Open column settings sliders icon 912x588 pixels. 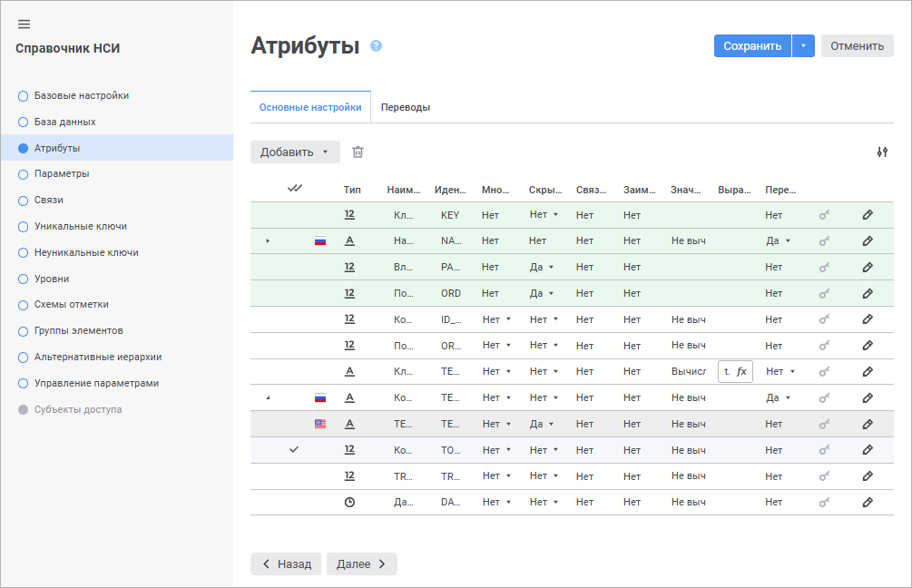[x=882, y=152]
